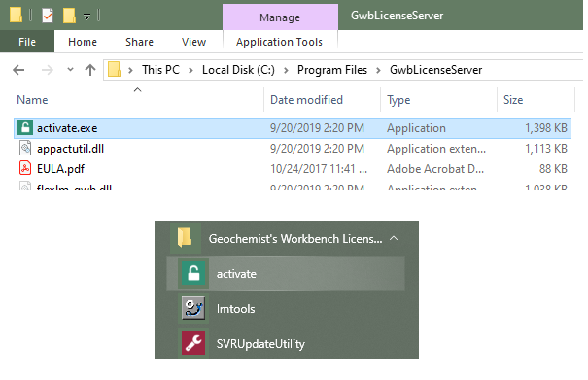Sort by the Name column header
This screenshot has width=588, height=380.
(32, 100)
